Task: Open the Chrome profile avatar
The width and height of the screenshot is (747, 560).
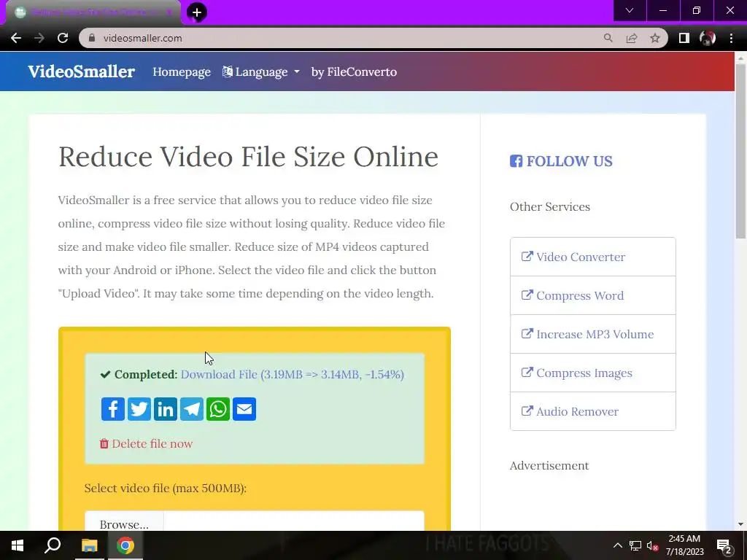Action: click(708, 38)
